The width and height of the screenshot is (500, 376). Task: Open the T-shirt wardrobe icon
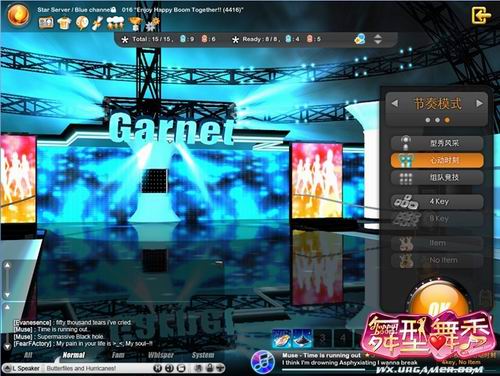[x=64, y=23]
